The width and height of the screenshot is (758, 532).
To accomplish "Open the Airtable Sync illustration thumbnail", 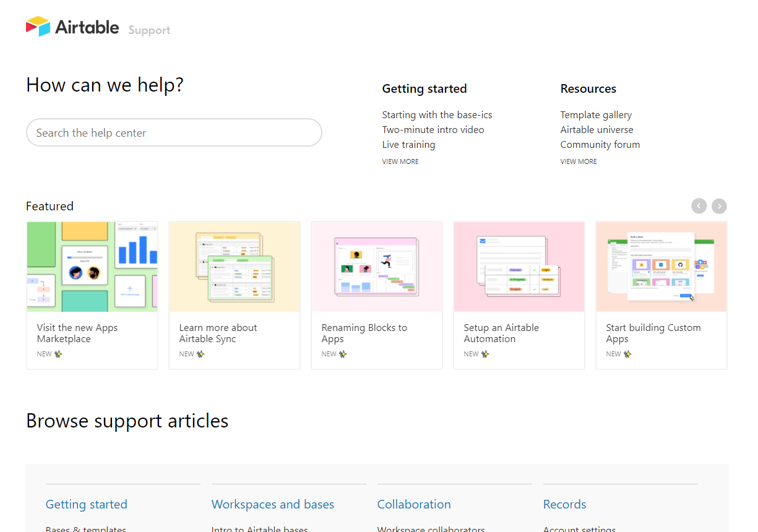I will (235, 267).
